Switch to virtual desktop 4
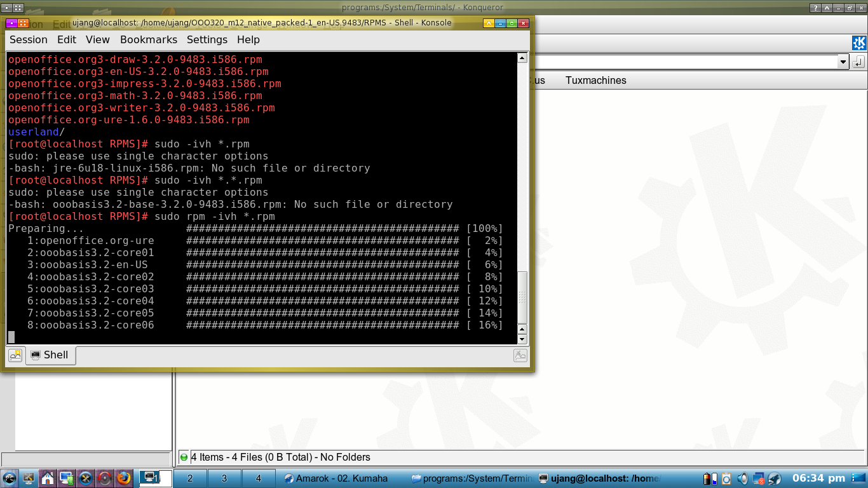Viewport: 868px width, 488px height. tap(259, 478)
